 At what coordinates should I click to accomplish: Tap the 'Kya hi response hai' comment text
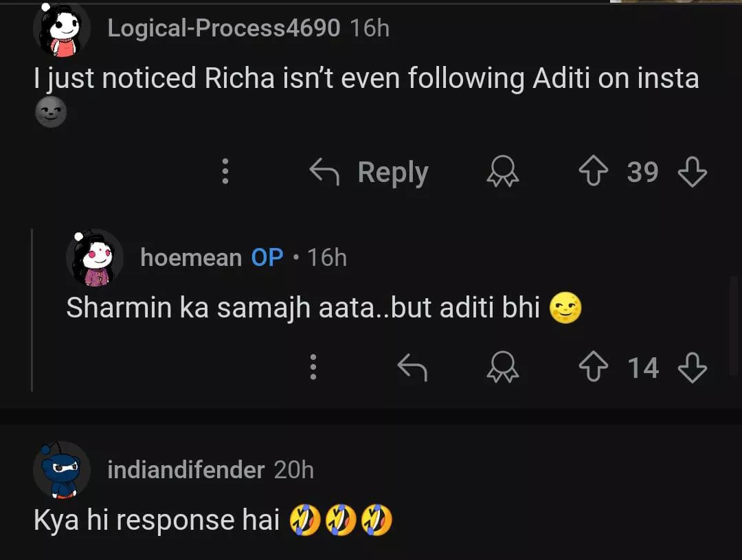tap(157, 520)
